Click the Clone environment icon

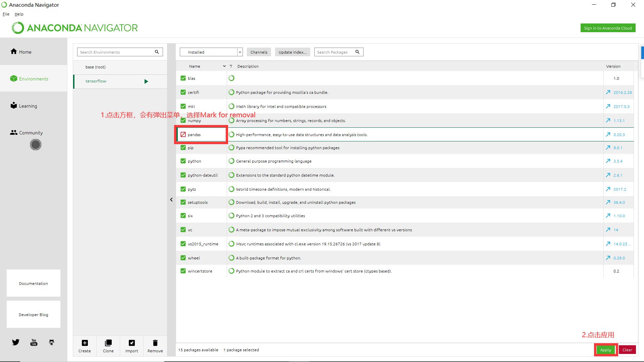click(108, 343)
